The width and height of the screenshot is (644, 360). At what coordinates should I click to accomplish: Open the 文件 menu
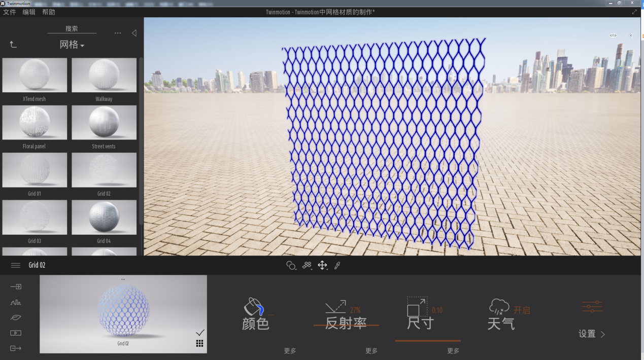10,12
